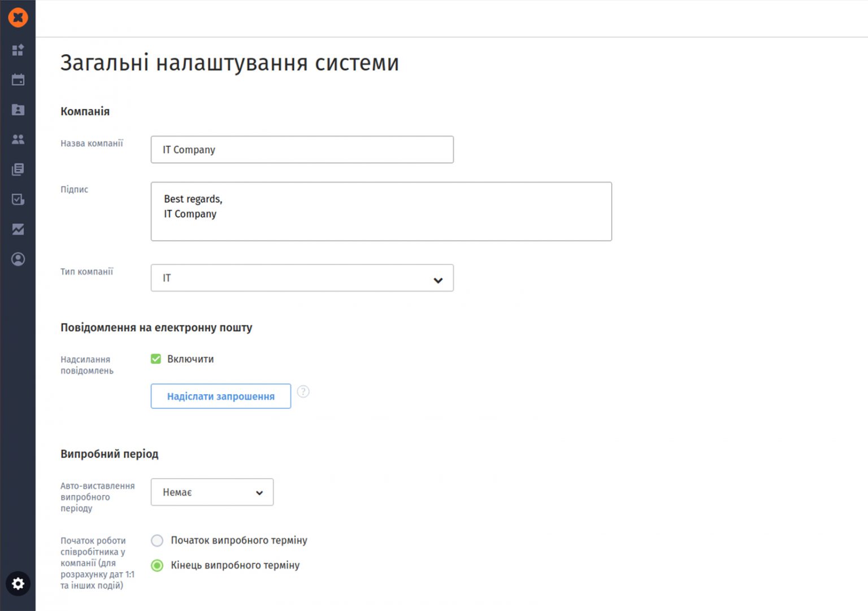This screenshot has height=611, width=868.
Task: Uncheck the Включити checkbox
Action: tap(155, 359)
